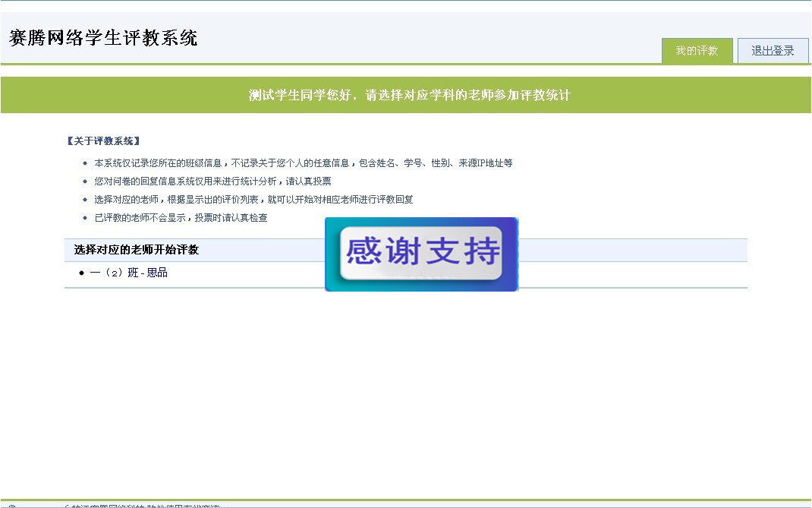The image size is (812, 508).
Task: Click the line starting 选择对应的老师，根据显示出的评价列表
Action: (x=253, y=200)
